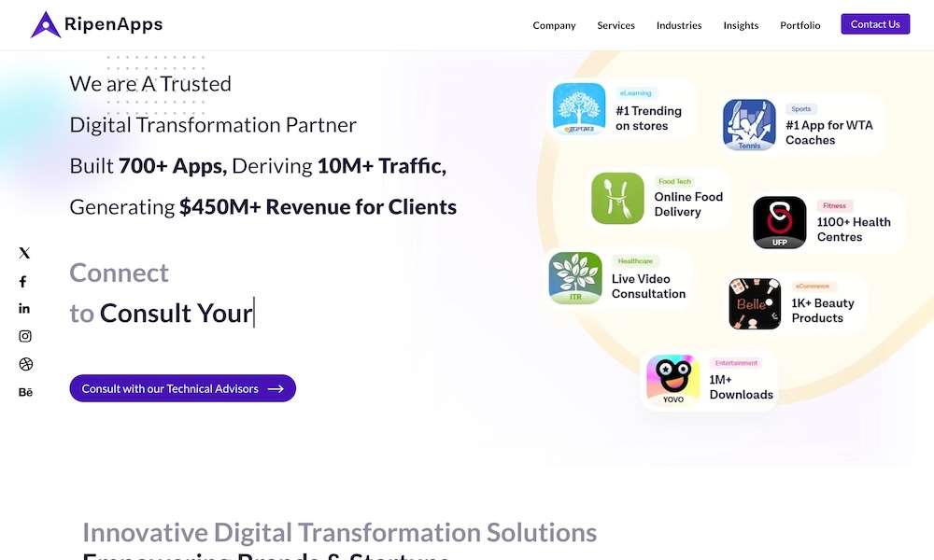Open the Instagram social icon
The width and height of the screenshot is (934, 560).
pyautogui.click(x=25, y=336)
